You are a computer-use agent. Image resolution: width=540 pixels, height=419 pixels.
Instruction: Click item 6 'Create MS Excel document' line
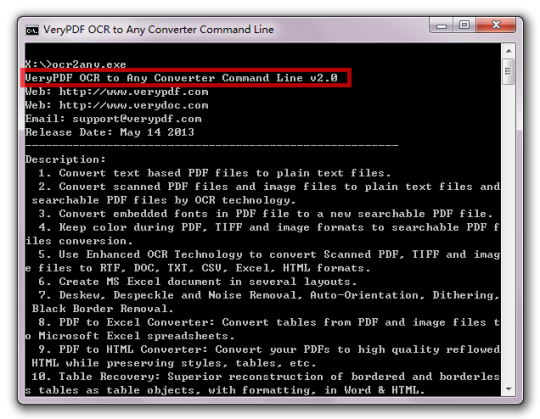point(197,282)
